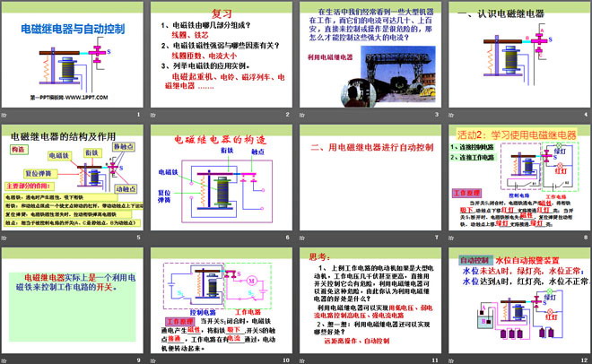Click slide number 1 below the first slide

tap(138, 114)
